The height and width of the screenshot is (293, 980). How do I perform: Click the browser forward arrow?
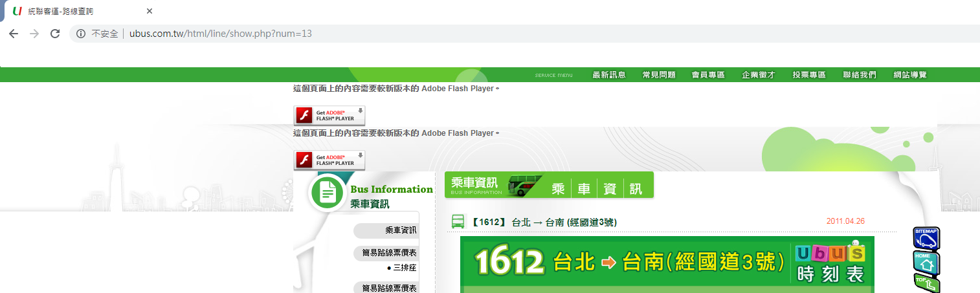34,34
